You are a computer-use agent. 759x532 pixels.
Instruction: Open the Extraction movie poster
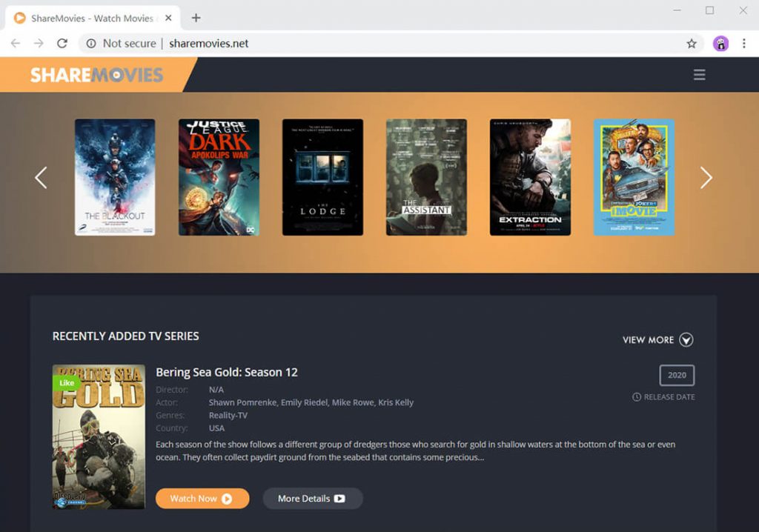(x=531, y=177)
